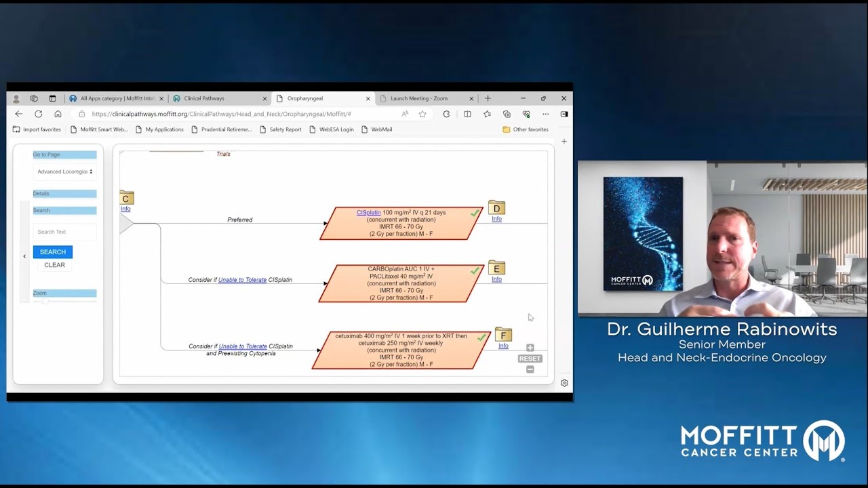Open split screen icon
The image size is (868, 488).
[x=467, y=114]
